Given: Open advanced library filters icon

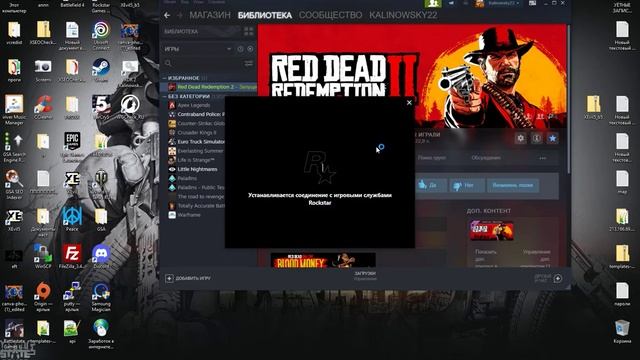Looking at the screenshot, I should point(248,63).
